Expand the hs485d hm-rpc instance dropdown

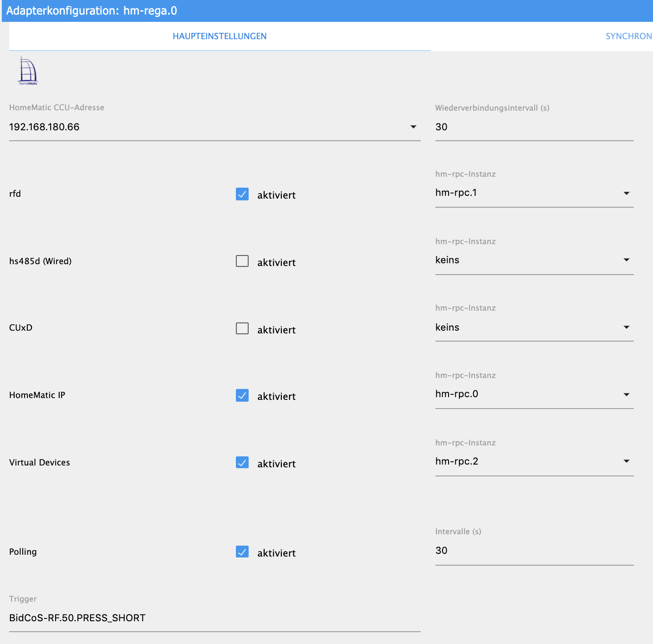coord(534,260)
